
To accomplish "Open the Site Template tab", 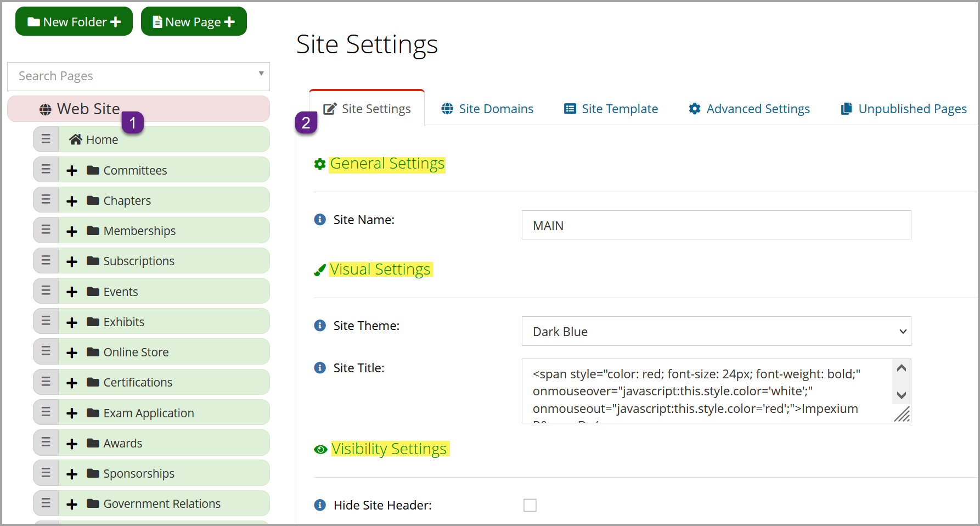I will tap(611, 109).
